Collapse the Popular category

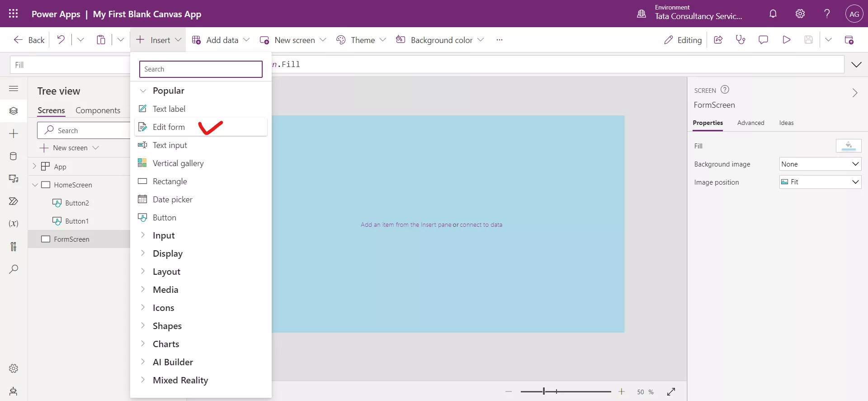click(x=143, y=91)
